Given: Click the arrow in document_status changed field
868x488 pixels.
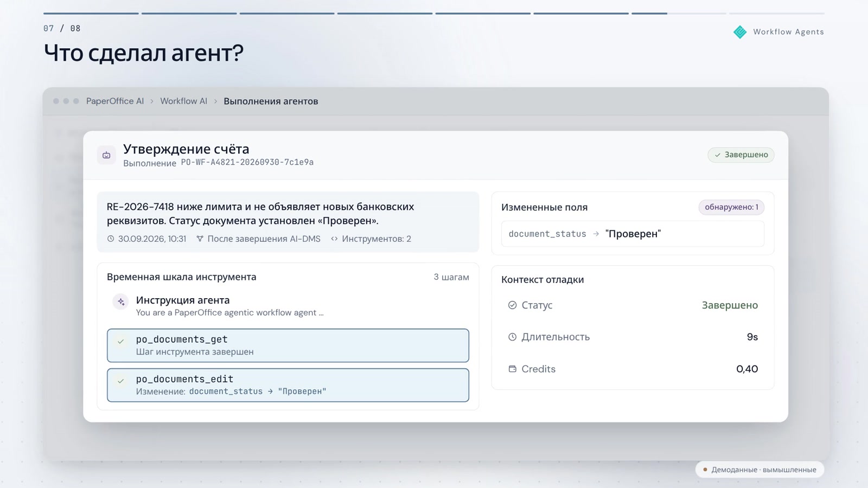Looking at the screenshot, I should [596, 234].
